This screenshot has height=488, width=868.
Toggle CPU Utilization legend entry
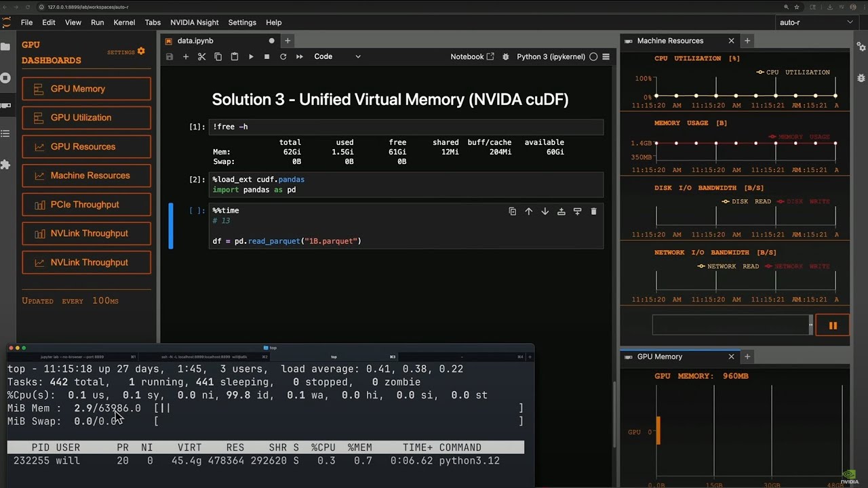point(793,72)
